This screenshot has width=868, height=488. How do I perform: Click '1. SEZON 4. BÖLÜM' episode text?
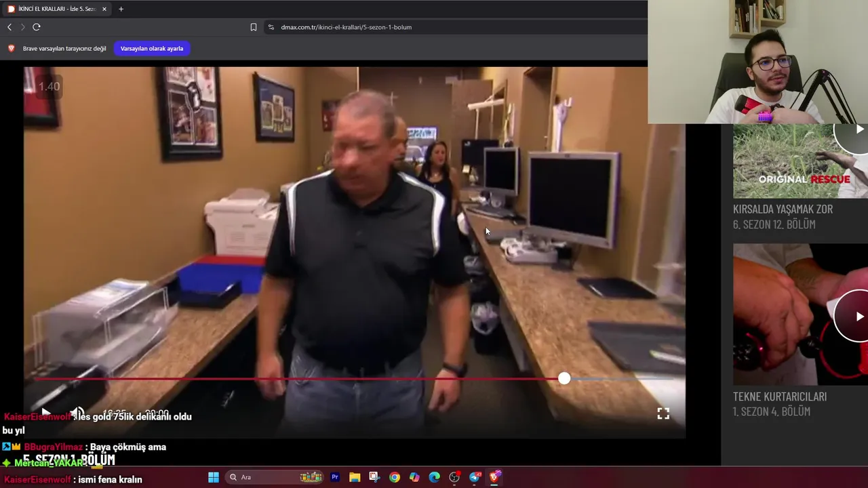(772, 411)
